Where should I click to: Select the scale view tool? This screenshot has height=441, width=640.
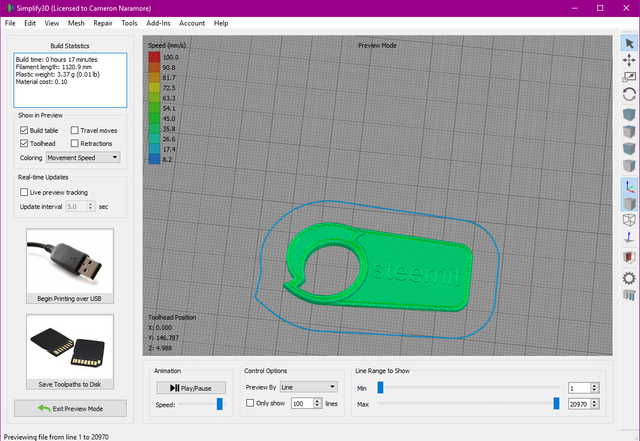coord(629,77)
